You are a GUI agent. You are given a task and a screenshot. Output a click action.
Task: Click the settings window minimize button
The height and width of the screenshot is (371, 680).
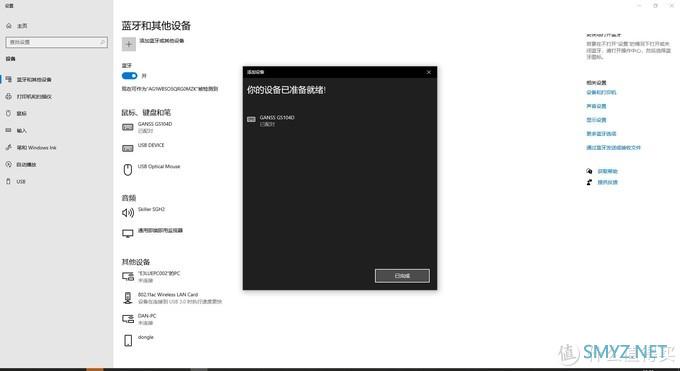[x=639, y=6]
